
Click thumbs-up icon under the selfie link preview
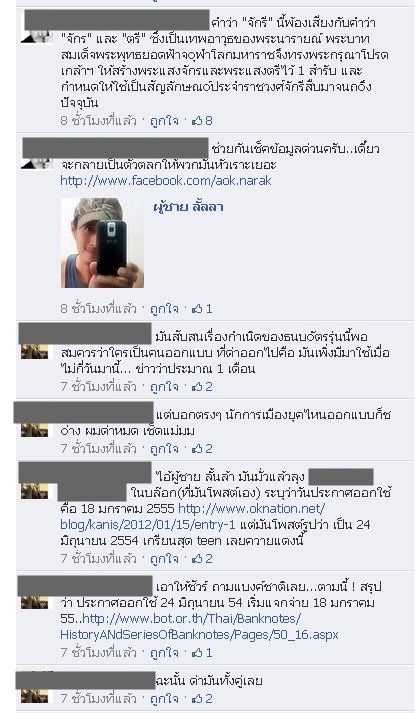197,309
